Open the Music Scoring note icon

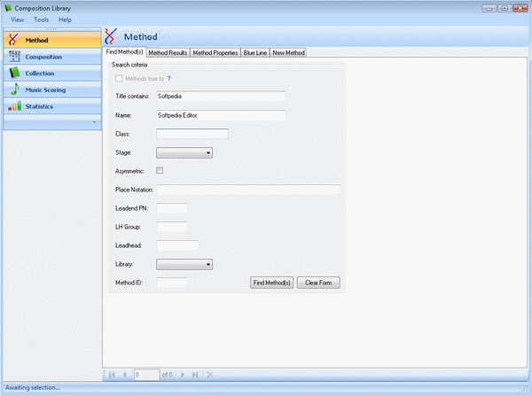[x=14, y=89]
